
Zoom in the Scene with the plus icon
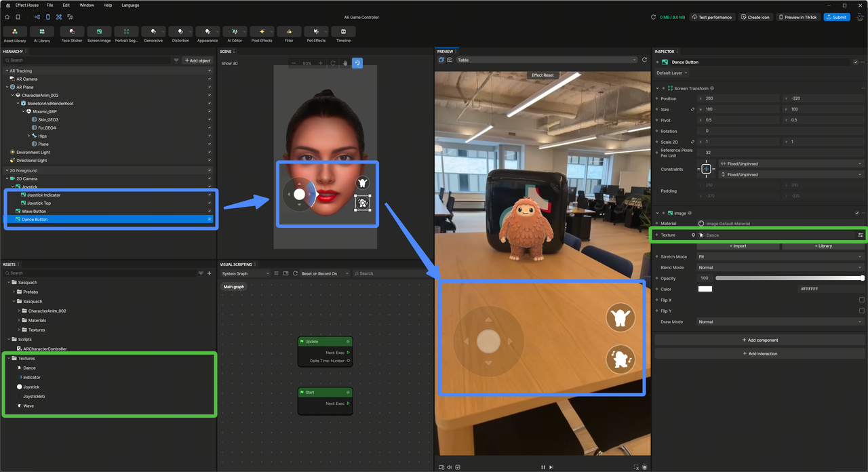(x=321, y=63)
